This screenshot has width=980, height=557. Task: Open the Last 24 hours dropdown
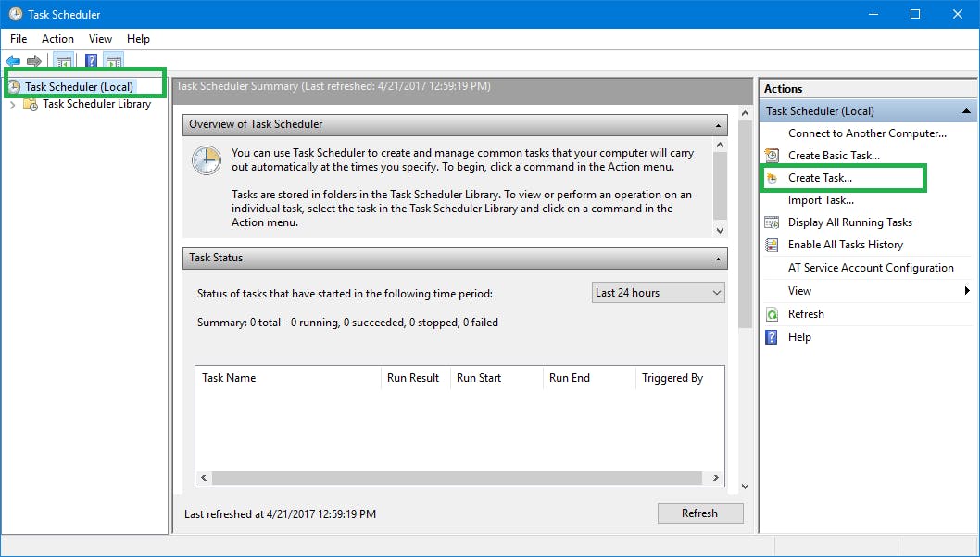click(x=659, y=293)
